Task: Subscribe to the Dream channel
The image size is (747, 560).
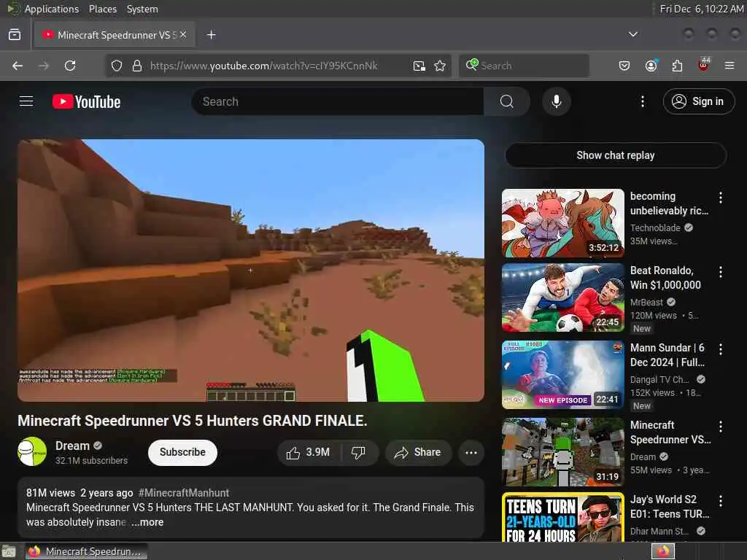Action: tap(182, 452)
